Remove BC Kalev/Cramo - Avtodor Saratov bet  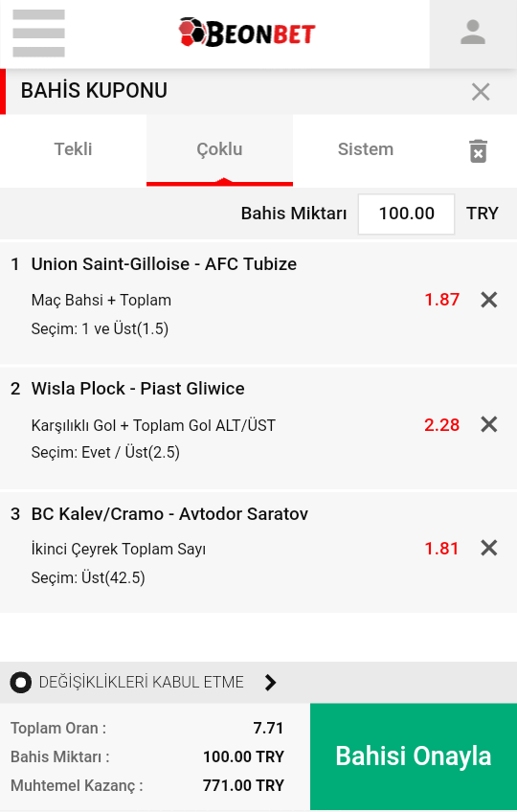click(489, 548)
